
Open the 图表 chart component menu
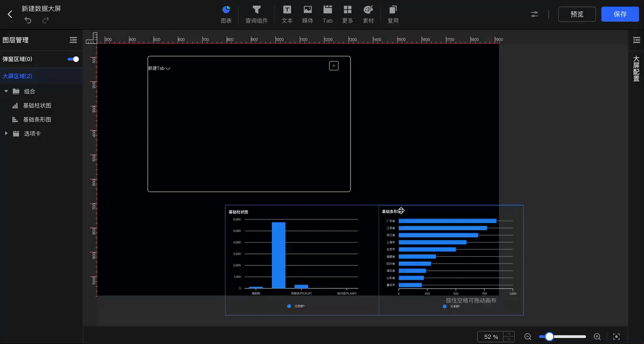point(226,15)
